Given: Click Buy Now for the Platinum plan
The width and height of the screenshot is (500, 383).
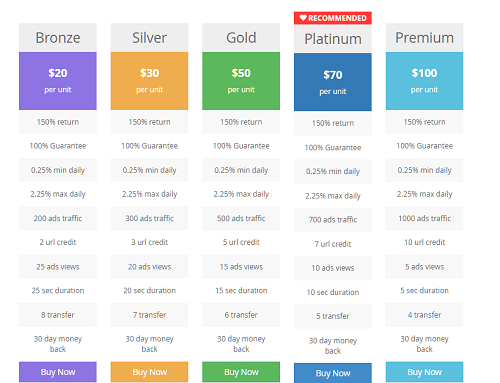Looking at the screenshot, I should [333, 373].
